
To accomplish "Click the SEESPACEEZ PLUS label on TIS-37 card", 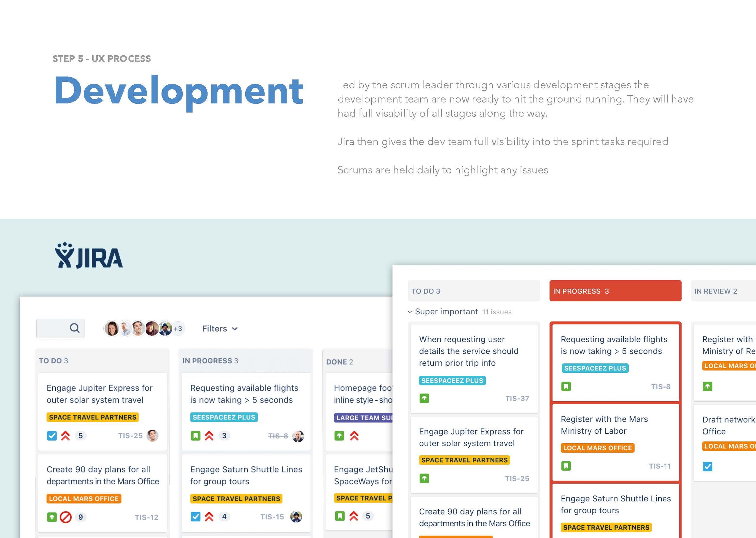I will (x=452, y=381).
